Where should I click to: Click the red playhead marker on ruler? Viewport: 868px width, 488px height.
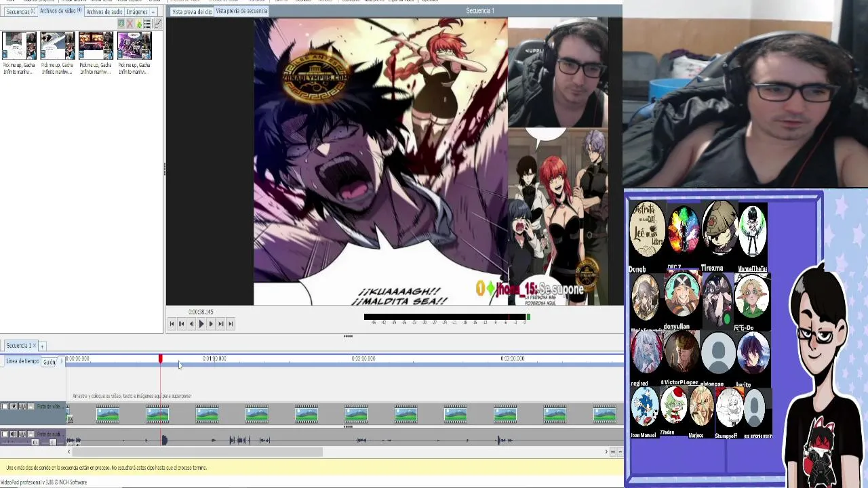161,359
